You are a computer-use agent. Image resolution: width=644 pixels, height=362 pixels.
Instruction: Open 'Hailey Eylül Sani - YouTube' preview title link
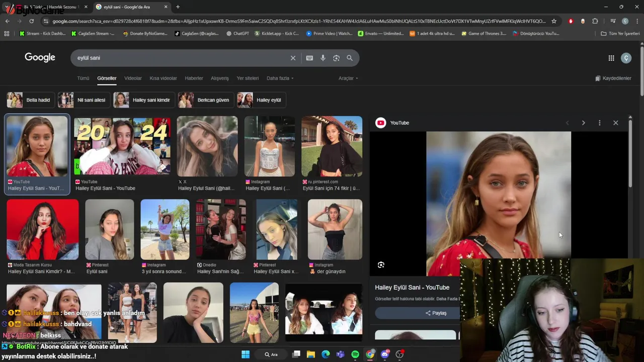[x=412, y=288]
